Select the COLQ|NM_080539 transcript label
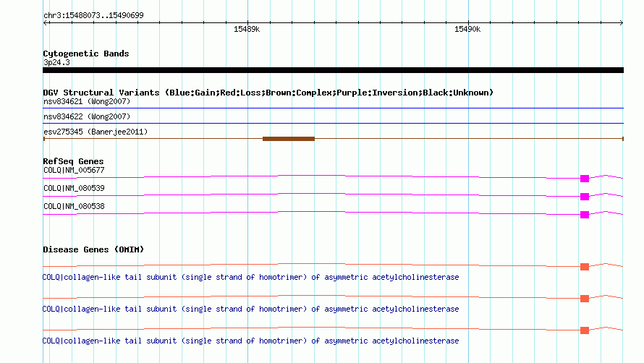The image size is (644, 363). [x=74, y=188]
